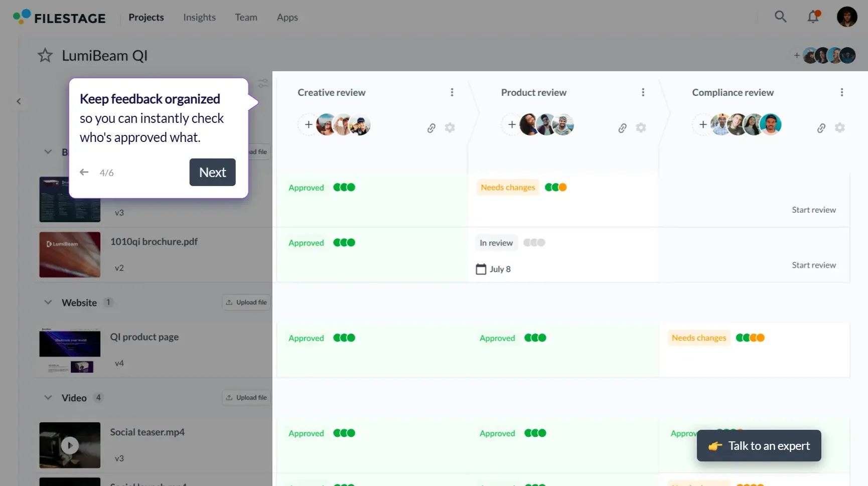Upload file to Website section
Viewport: 868px width, 486px height.
246,302
